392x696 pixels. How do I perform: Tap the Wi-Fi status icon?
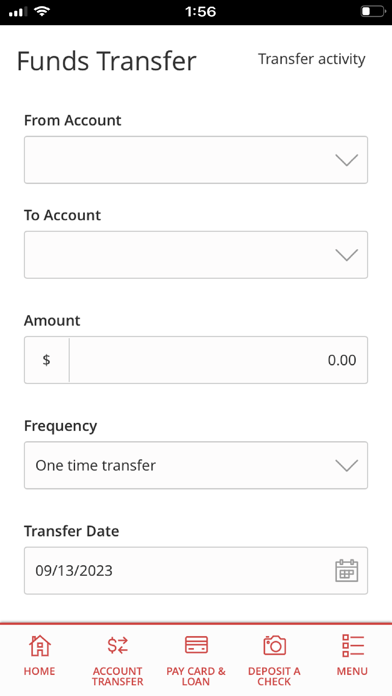tap(42, 12)
